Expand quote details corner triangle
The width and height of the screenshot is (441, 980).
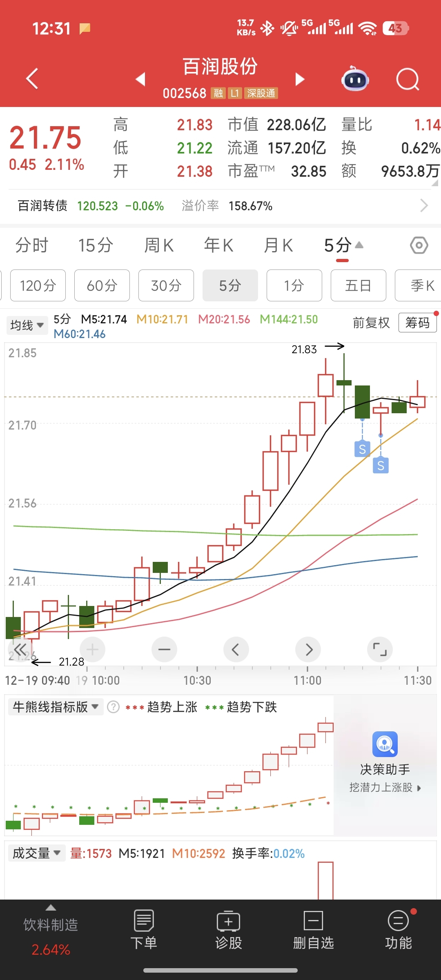pos(435,183)
